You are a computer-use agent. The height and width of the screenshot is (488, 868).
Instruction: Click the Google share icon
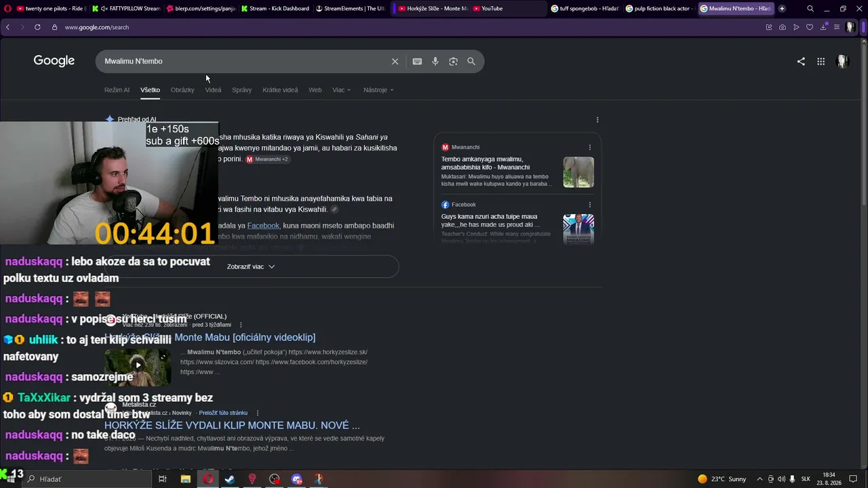pyautogui.click(x=801, y=62)
